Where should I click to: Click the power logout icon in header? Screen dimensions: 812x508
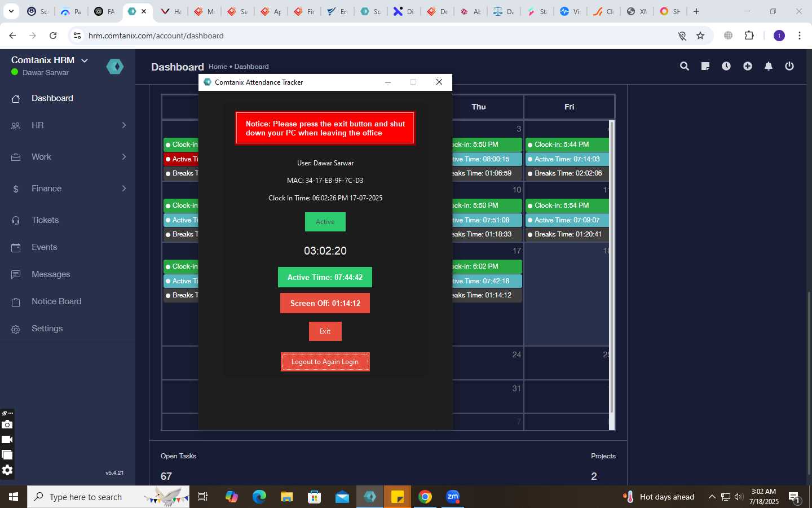pyautogui.click(x=789, y=66)
